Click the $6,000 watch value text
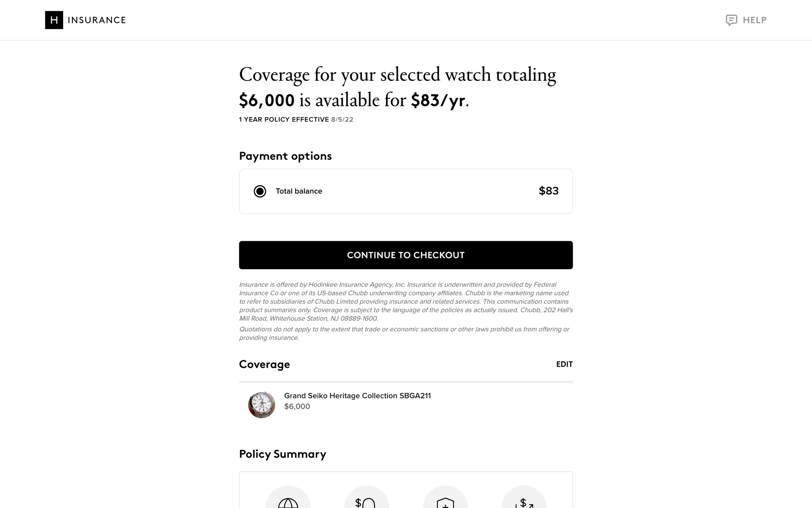Viewport: 812px width, 508px height. click(x=297, y=406)
